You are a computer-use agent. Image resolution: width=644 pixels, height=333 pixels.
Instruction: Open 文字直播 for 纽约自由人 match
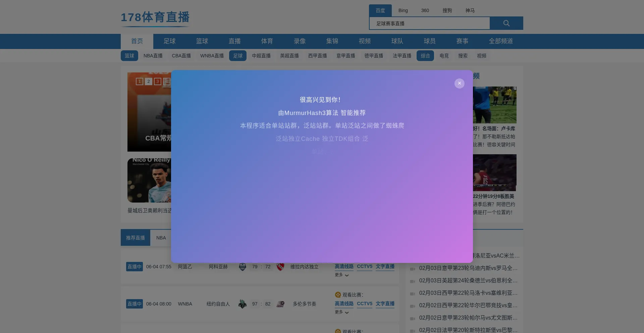point(385,304)
